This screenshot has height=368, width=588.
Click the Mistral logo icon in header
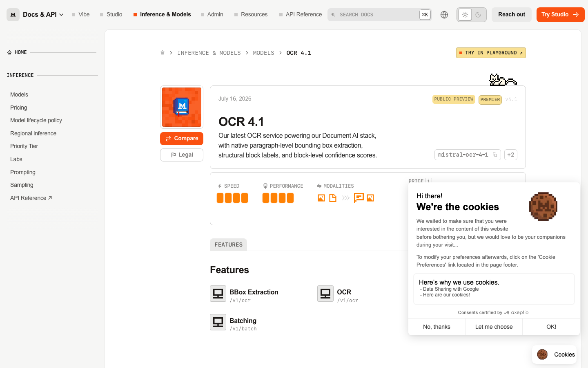pos(13,15)
